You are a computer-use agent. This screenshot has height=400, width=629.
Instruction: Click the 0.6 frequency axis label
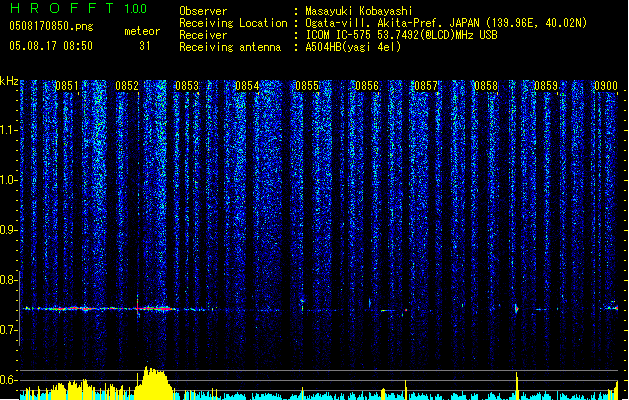point(8,380)
